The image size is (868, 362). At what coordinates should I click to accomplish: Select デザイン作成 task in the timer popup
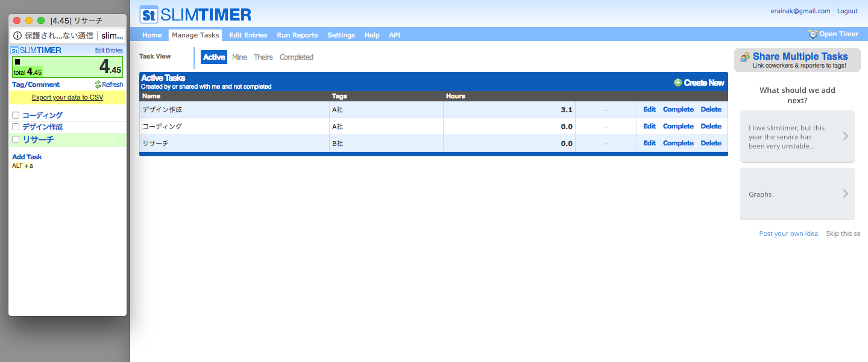pyautogui.click(x=42, y=127)
